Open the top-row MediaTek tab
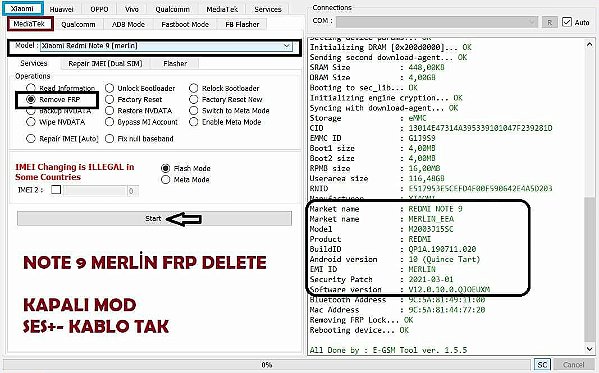 222,9
